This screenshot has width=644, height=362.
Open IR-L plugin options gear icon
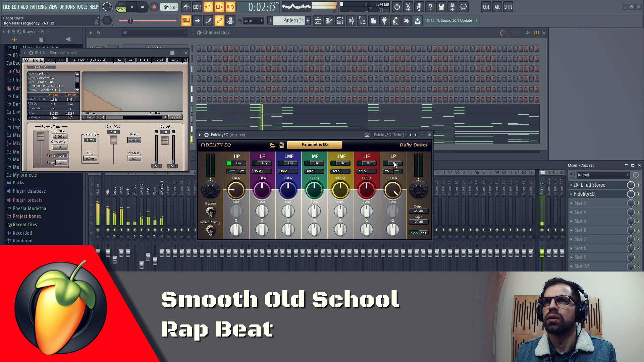click(x=31, y=53)
